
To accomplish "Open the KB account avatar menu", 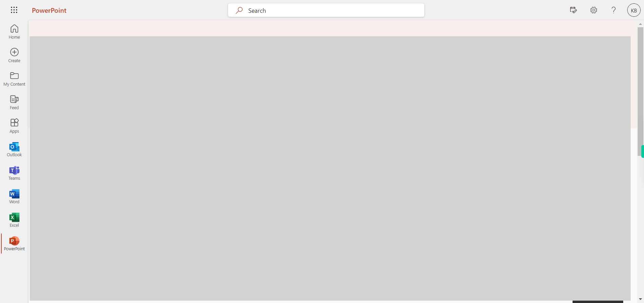I will click(634, 10).
